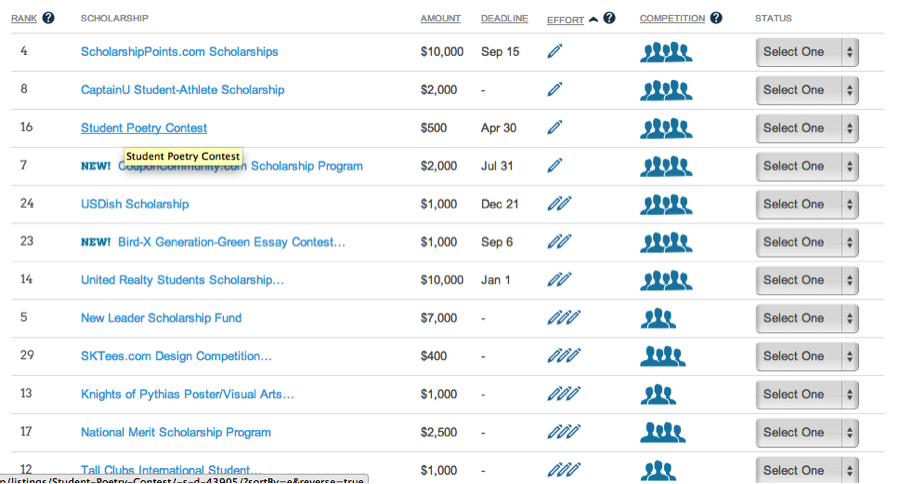Open status dropdown for ScholarshipPoints.com Scholarships
This screenshot has width=900, height=484.
[x=807, y=52]
